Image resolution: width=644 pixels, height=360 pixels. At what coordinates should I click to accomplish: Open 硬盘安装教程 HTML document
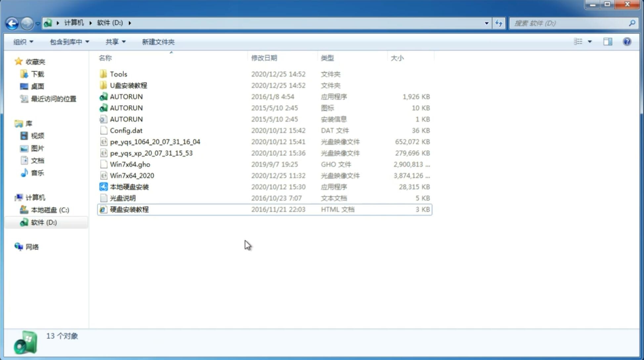point(129,209)
